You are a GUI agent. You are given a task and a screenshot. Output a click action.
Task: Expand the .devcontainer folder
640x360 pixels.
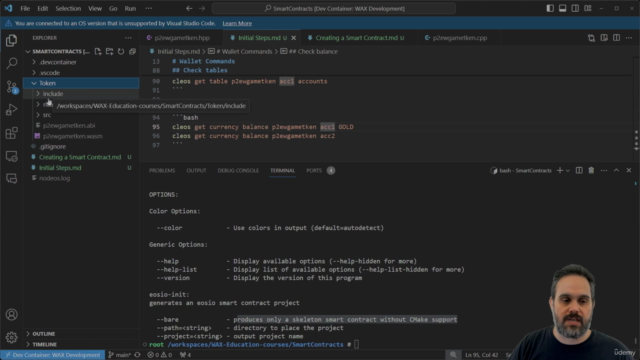click(58, 62)
